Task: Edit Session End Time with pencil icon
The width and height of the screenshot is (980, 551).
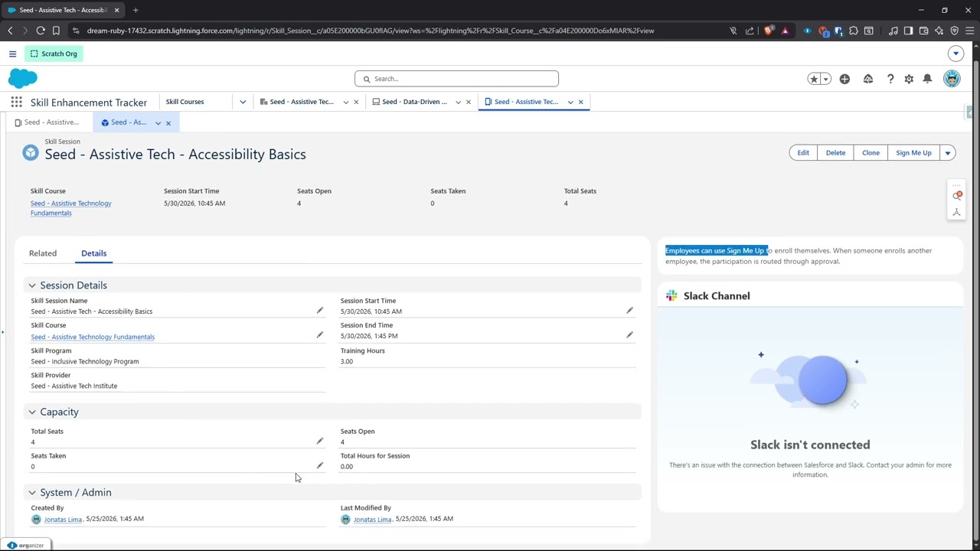Action: click(x=629, y=335)
